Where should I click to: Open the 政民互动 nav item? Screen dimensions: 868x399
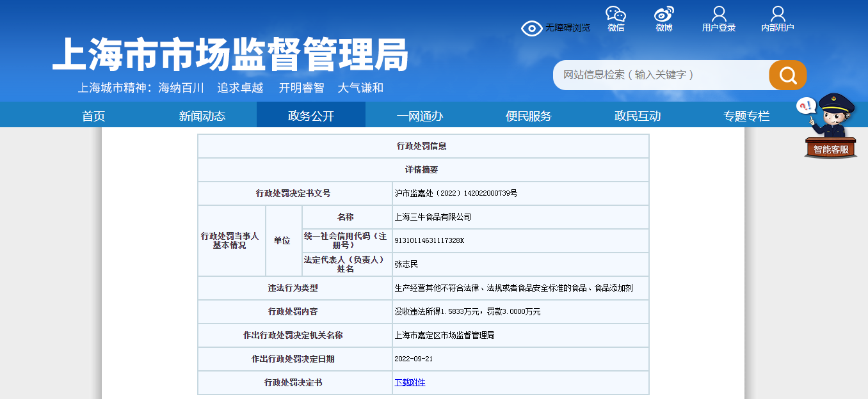(638, 116)
